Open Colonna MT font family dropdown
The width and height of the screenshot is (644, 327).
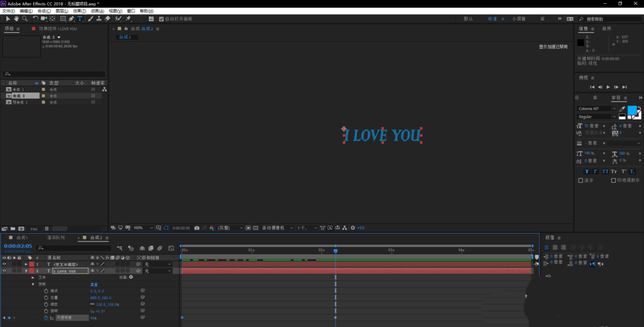point(597,109)
